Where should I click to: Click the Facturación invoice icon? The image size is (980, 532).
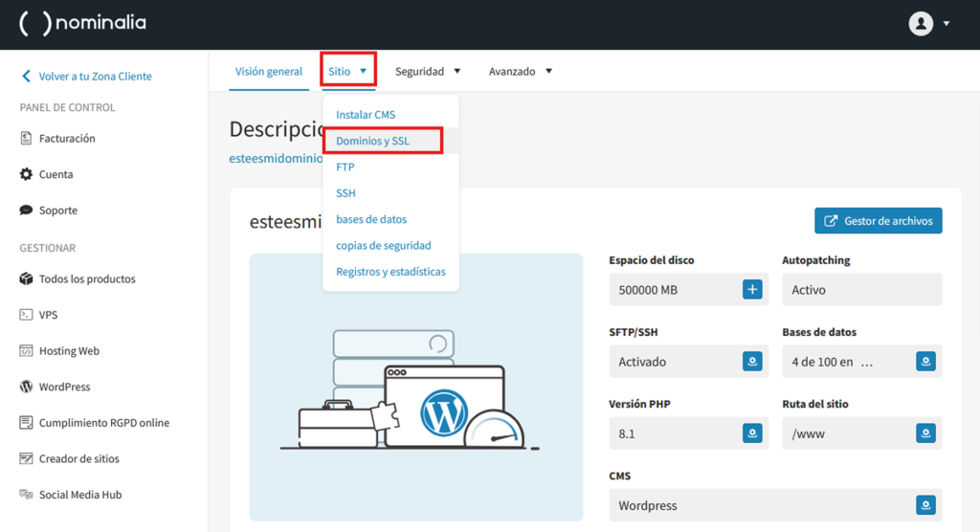pyautogui.click(x=26, y=138)
